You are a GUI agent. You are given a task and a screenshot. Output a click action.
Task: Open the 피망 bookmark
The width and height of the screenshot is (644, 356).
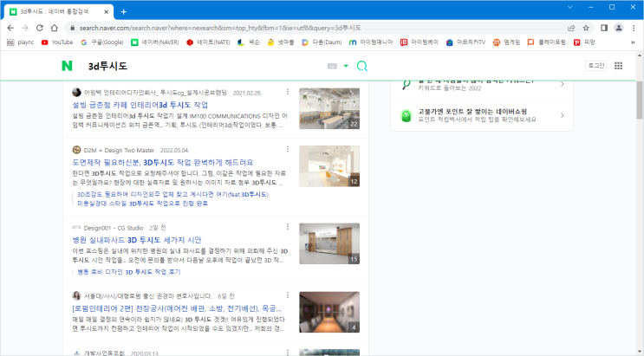click(584, 42)
